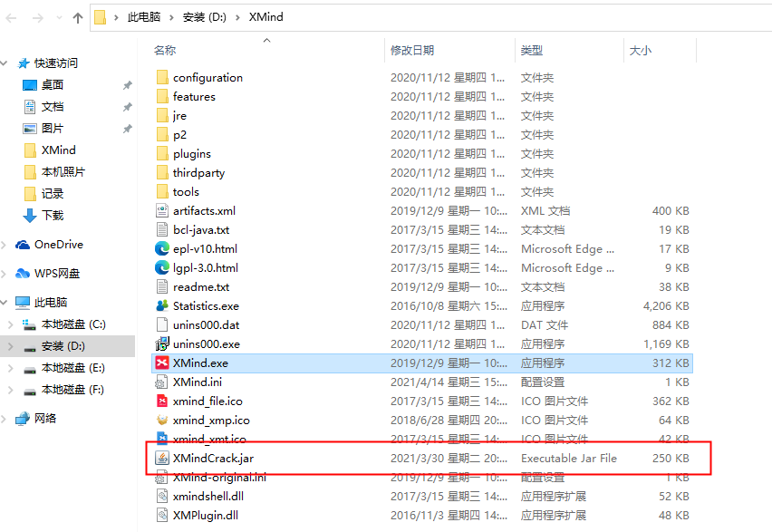The height and width of the screenshot is (532, 772).
Task: Click the p2 folder icon
Action: pyautogui.click(x=162, y=134)
